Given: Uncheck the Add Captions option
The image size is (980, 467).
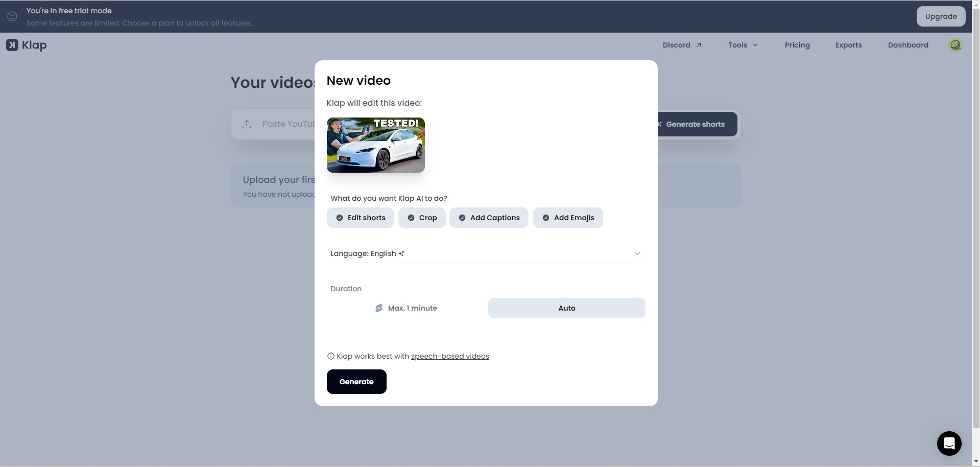Looking at the screenshot, I should [x=489, y=218].
